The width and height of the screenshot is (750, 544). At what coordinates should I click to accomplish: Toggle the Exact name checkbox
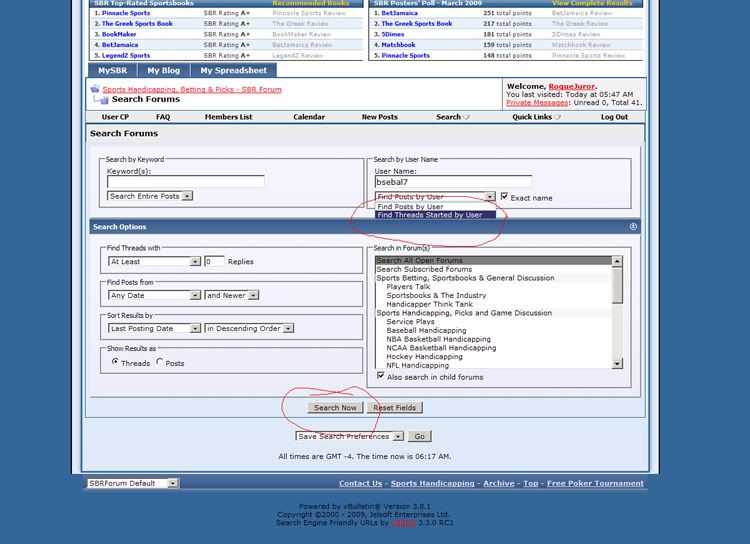pyautogui.click(x=504, y=197)
